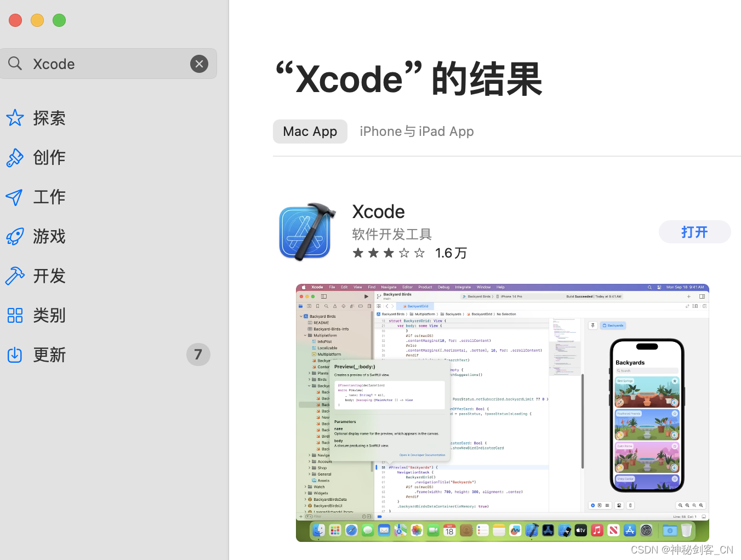The width and height of the screenshot is (741, 560).
Task: Open the 探索 (Discover) star section
Action: tap(36, 118)
